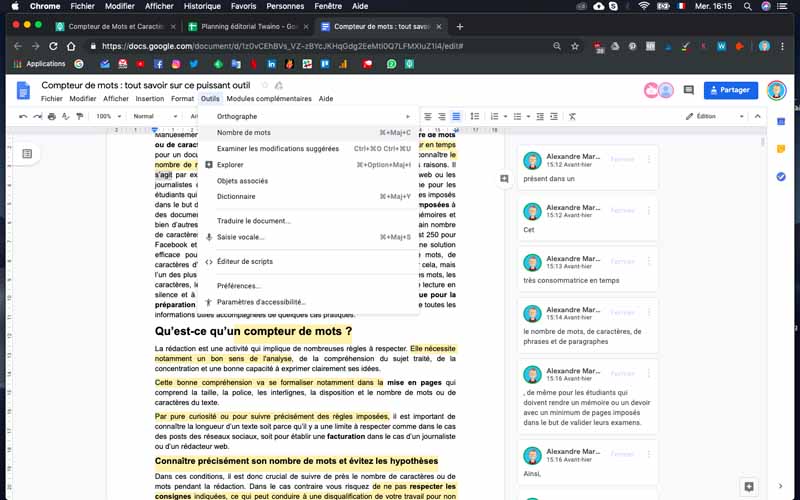Click the Google Docs home icon
The height and width of the screenshot is (500, 800).
coord(23,91)
